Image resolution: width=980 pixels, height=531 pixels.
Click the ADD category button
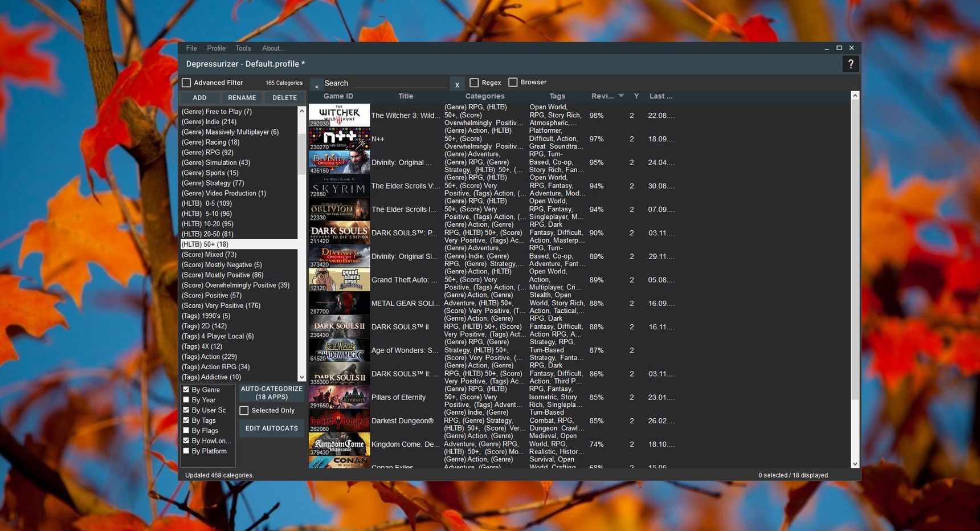click(199, 97)
